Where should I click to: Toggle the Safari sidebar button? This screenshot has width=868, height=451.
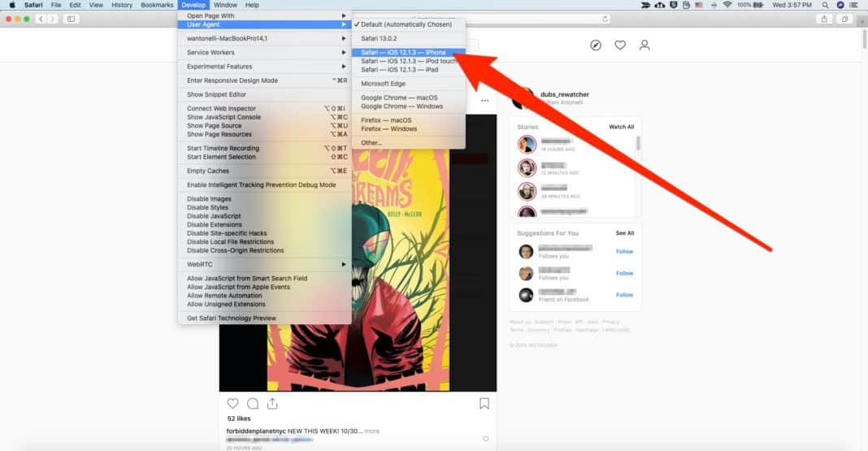coord(71,19)
